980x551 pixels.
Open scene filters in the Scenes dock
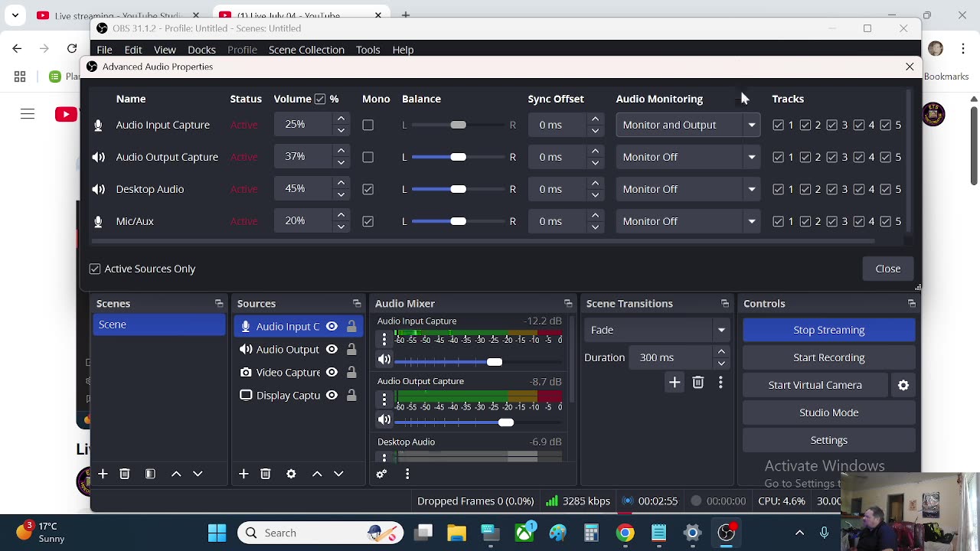click(150, 474)
